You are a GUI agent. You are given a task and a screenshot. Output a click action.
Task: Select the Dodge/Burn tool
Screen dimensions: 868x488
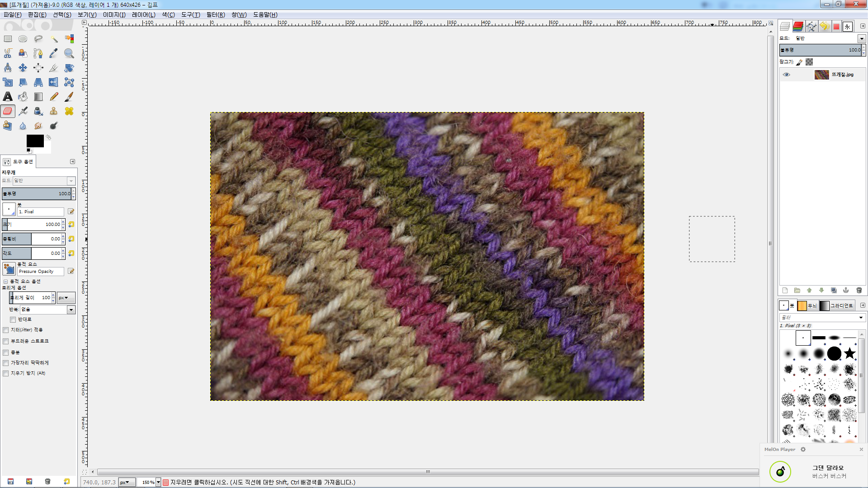pos(54,126)
